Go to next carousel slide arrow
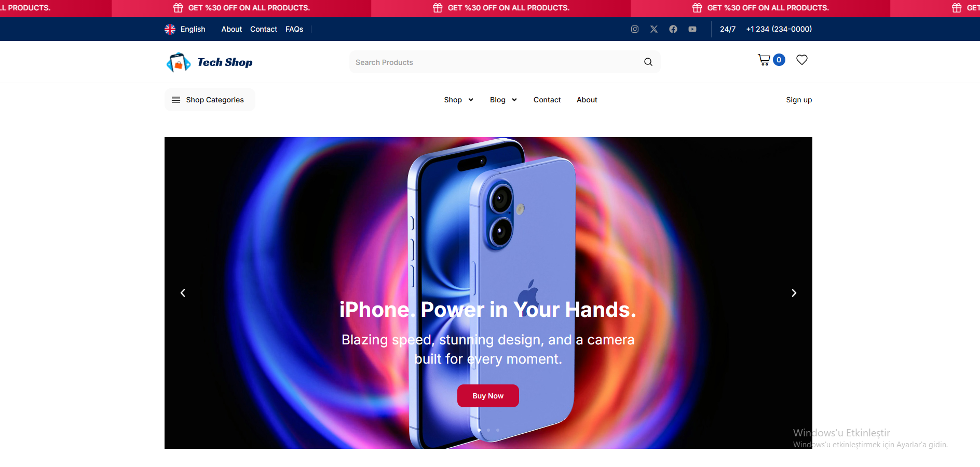 [x=794, y=293]
